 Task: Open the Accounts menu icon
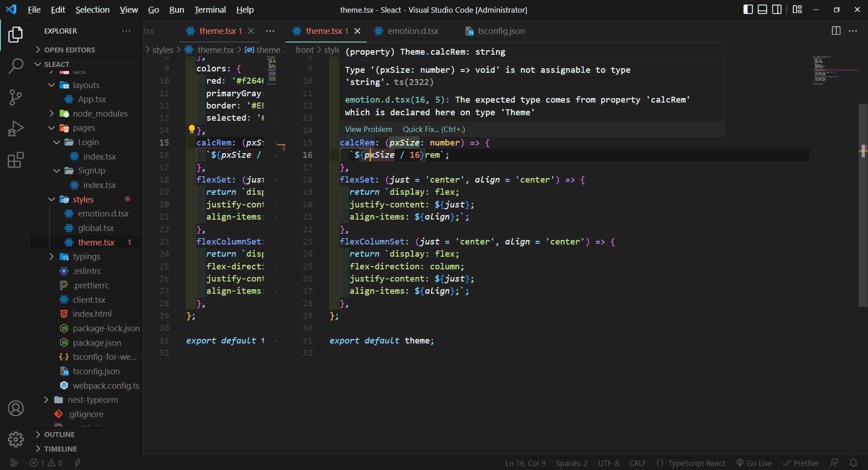point(15,409)
